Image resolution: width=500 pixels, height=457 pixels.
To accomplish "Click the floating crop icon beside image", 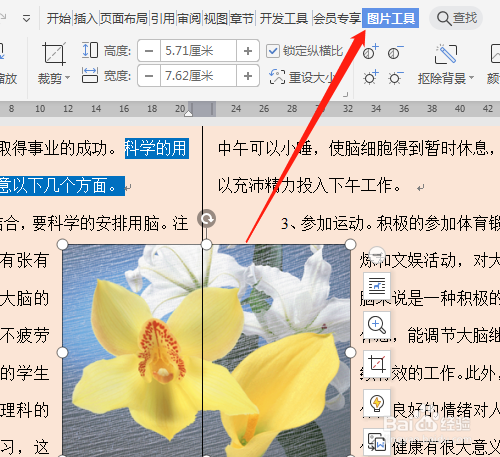I will [377, 363].
